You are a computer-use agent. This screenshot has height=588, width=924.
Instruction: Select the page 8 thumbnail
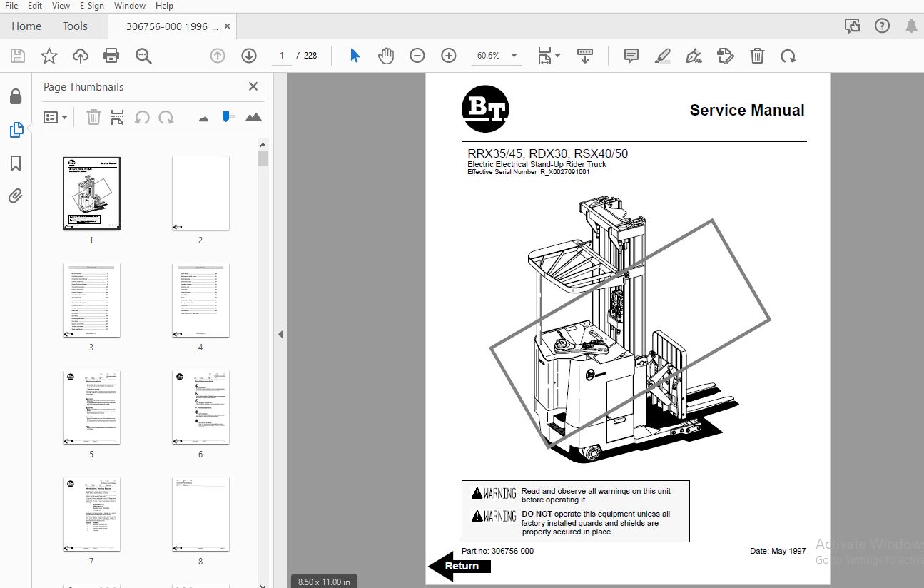(x=200, y=514)
